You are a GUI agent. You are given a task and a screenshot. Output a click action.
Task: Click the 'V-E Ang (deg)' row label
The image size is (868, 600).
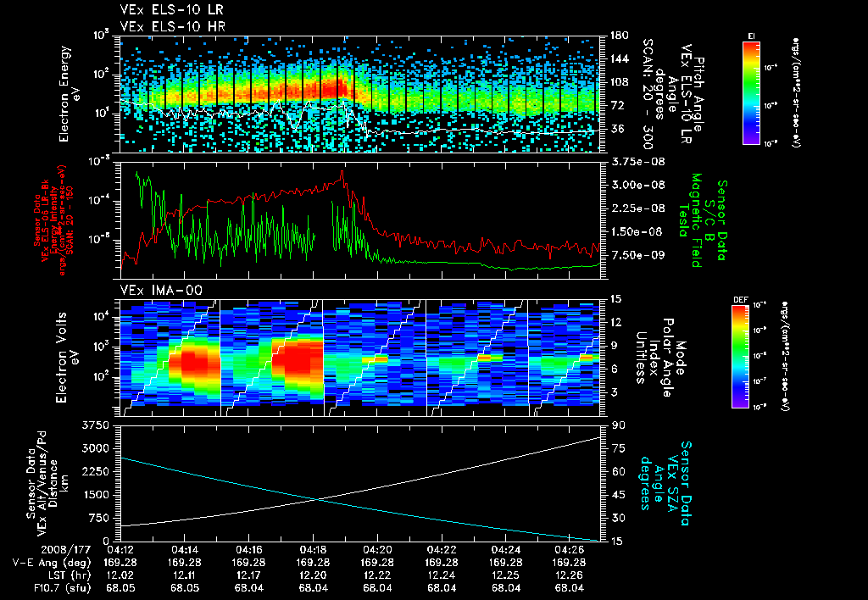click(51, 563)
